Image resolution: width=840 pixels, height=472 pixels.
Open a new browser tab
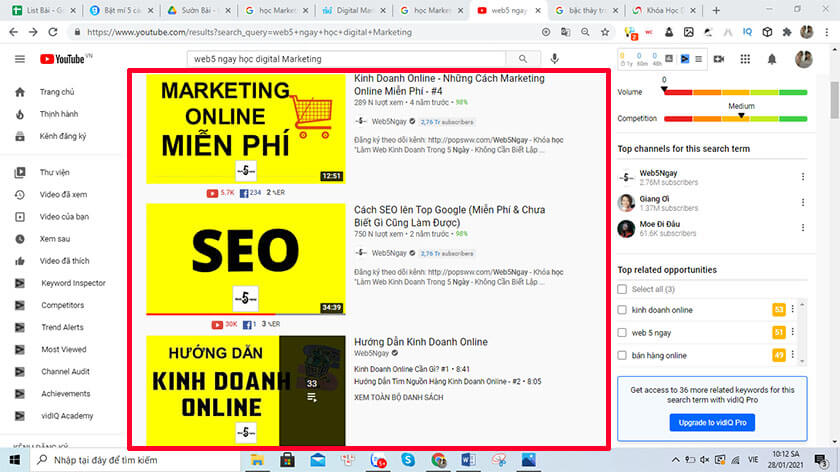[716, 10]
